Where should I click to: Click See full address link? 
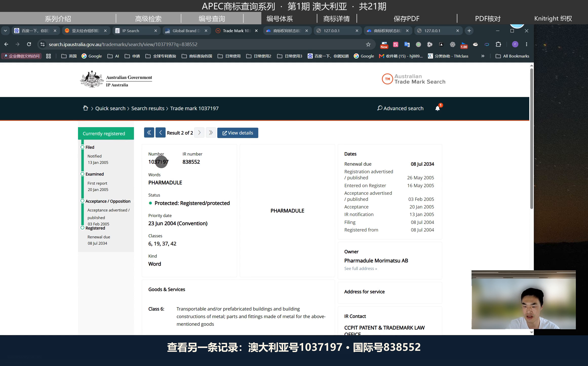click(361, 268)
